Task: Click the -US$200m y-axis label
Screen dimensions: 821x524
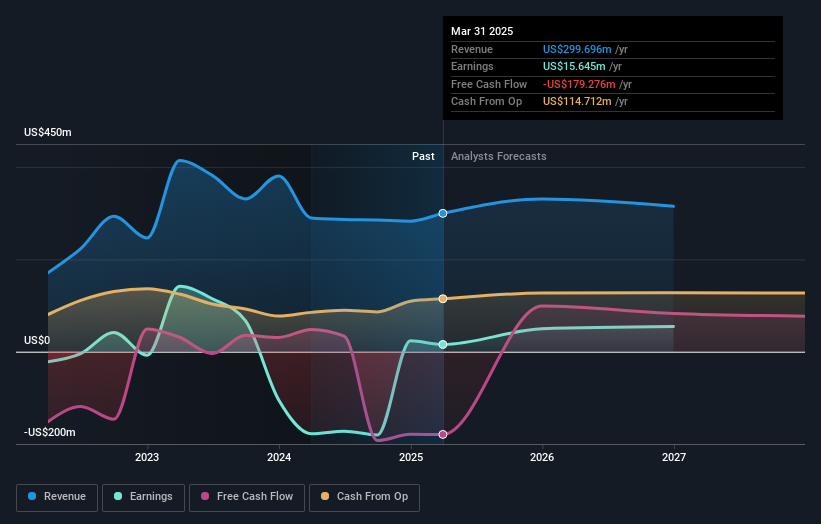Action: [50, 432]
